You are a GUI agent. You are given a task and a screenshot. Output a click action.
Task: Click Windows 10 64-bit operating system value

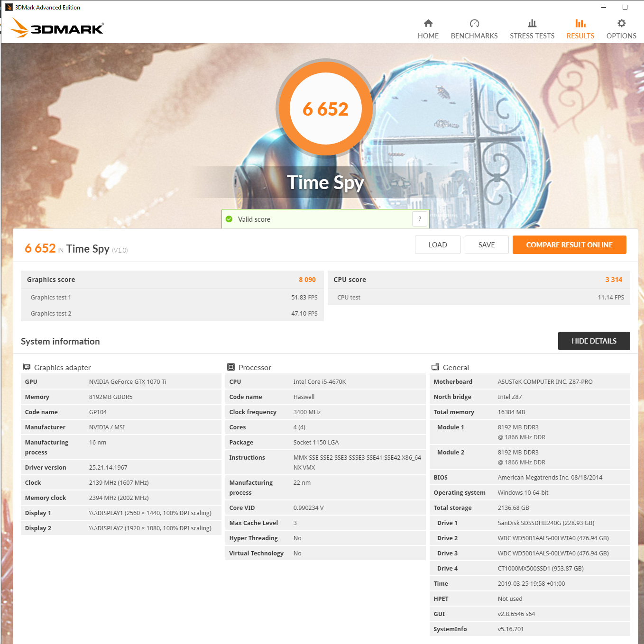[x=523, y=492]
